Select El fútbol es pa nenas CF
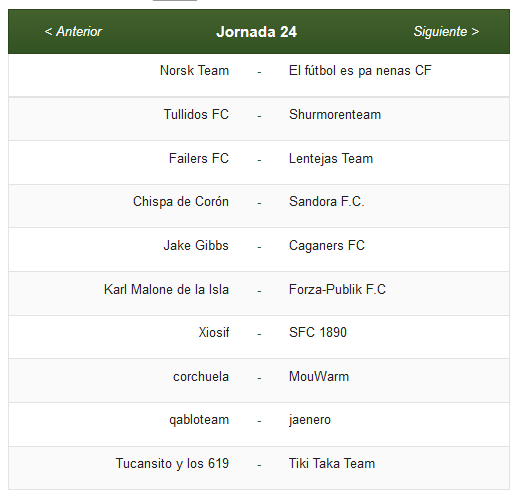This screenshot has height=496, width=512. (x=360, y=71)
